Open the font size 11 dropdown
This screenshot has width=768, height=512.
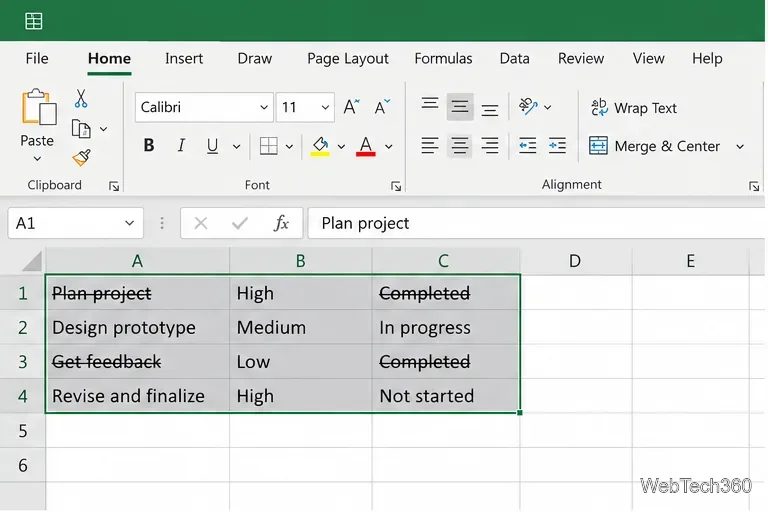tap(325, 107)
